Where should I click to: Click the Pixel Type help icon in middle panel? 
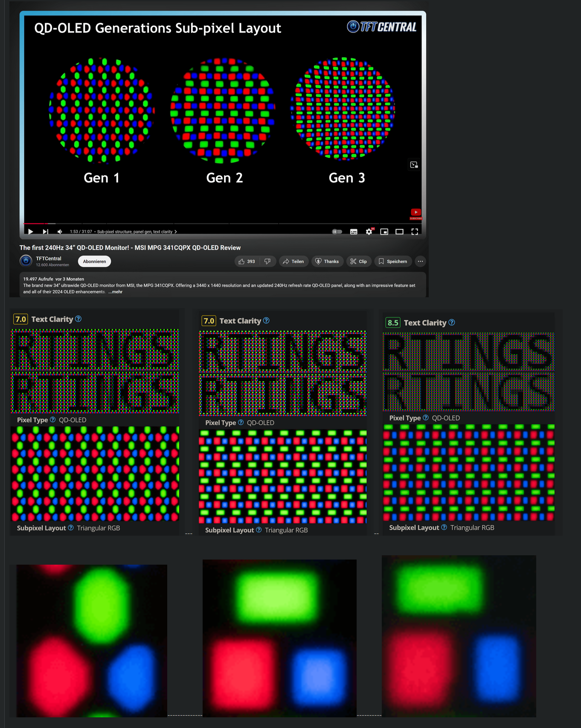click(x=241, y=422)
